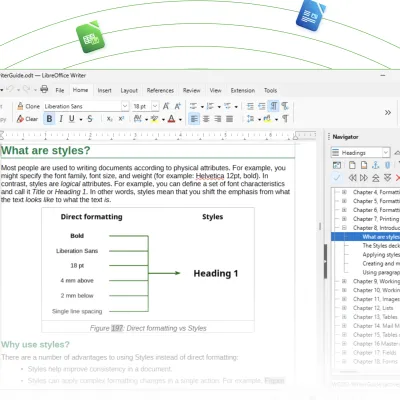Click the Navigator move heading down icon

click(x=387, y=178)
